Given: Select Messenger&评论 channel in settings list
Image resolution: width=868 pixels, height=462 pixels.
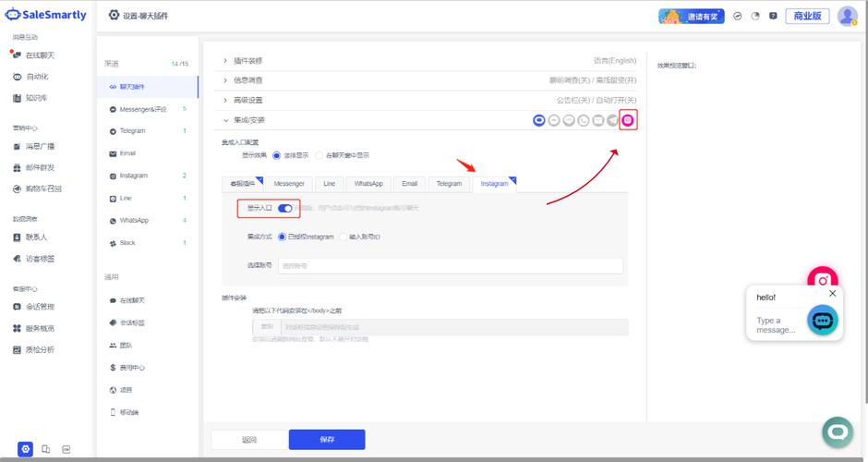Looking at the screenshot, I should (x=147, y=110).
